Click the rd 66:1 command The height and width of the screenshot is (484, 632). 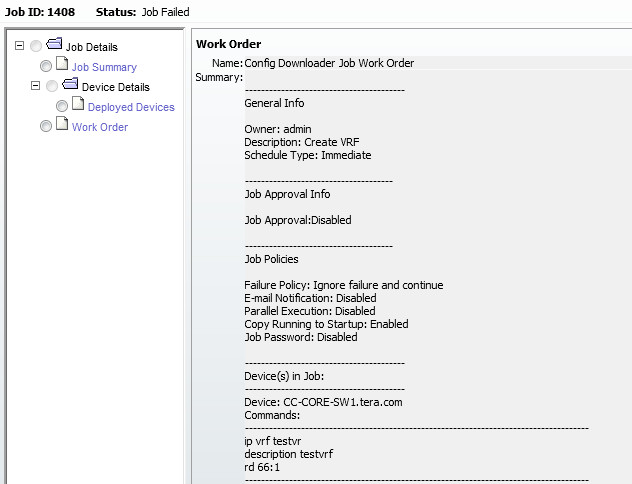tap(262, 467)
